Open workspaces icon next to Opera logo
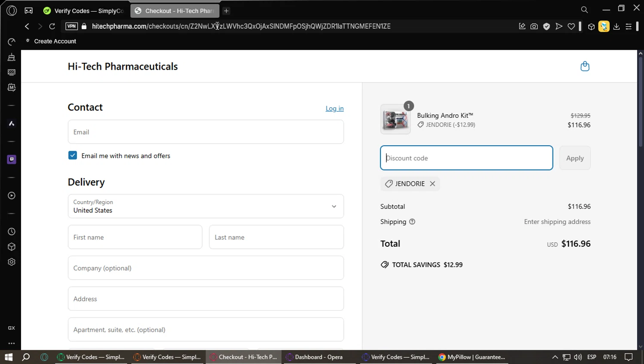This screenshot has width=644, height=364. (x=29, y=10)
